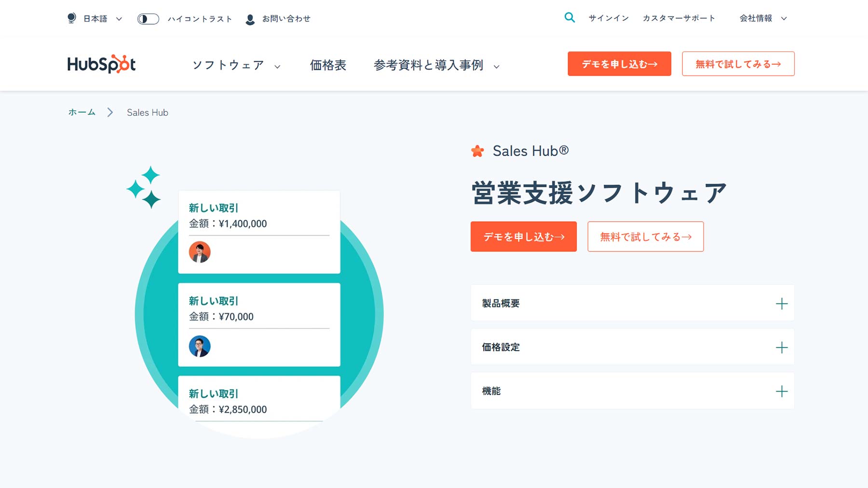The image size is (868, 488).
Task: Open the お問い合わせ link
Action: pyautogui.click(x=286, y=19)
